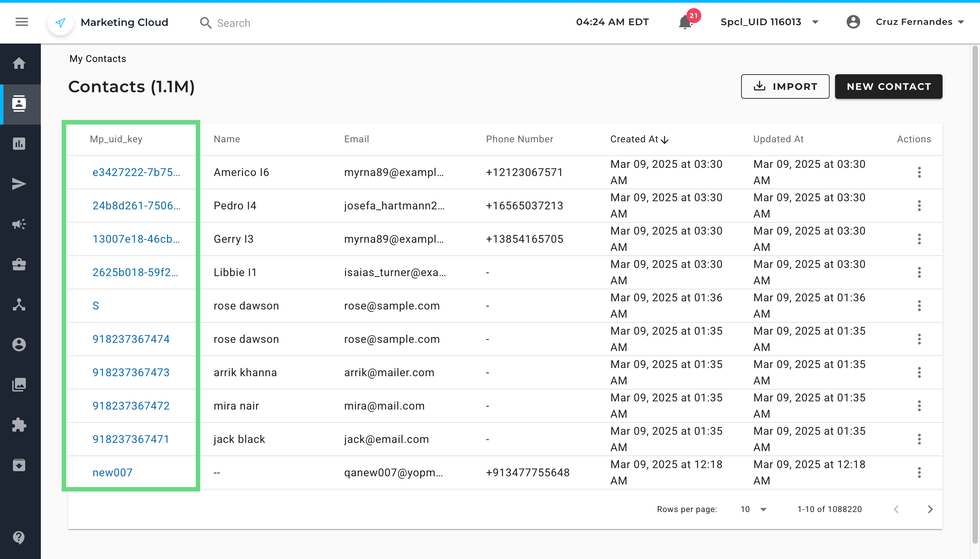Click the help question mark icon
The image size is (980, 559).
tap(19, 537)
